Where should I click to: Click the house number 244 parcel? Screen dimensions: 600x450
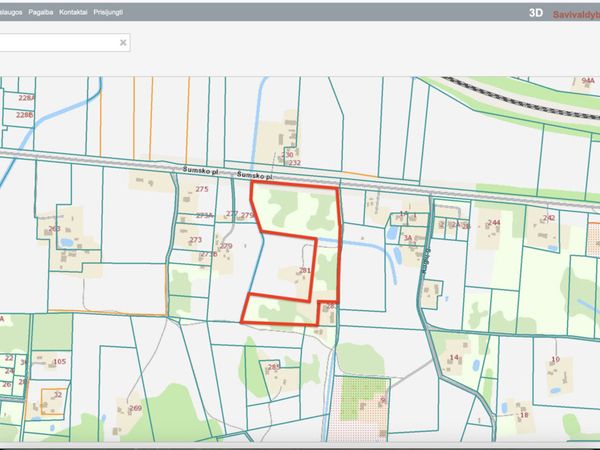click(494, 223)
